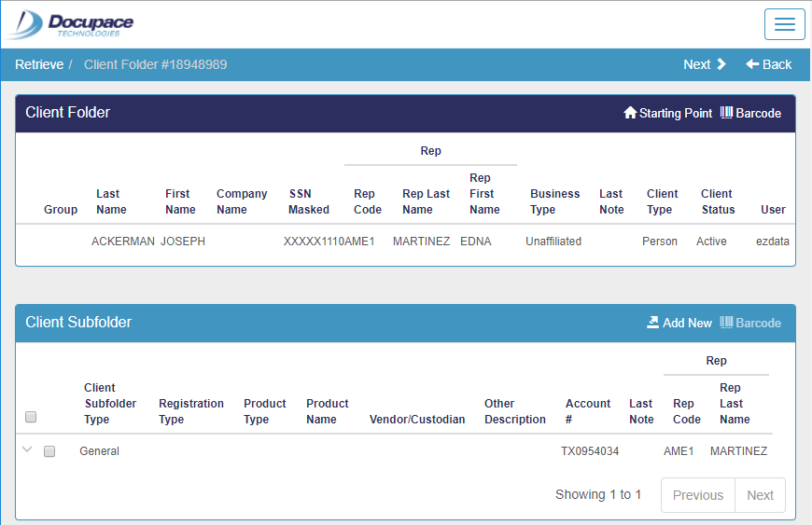Click Client Subfolder Type column header

click(110, 404)
